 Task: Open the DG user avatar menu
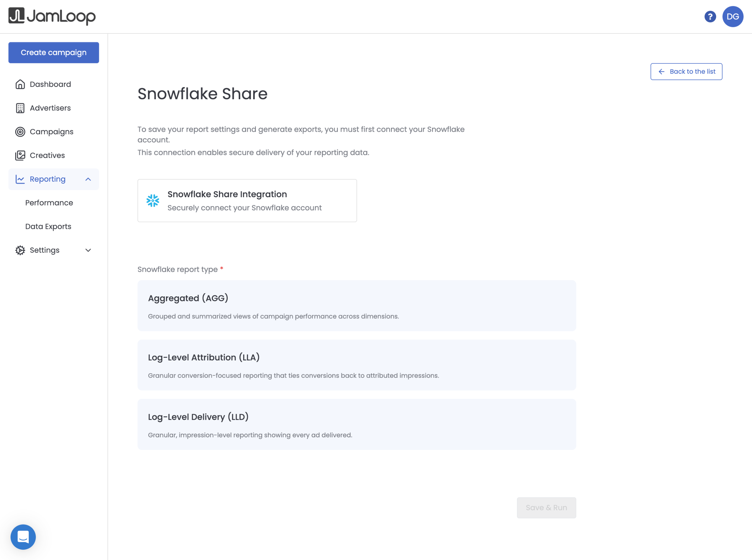733,17
